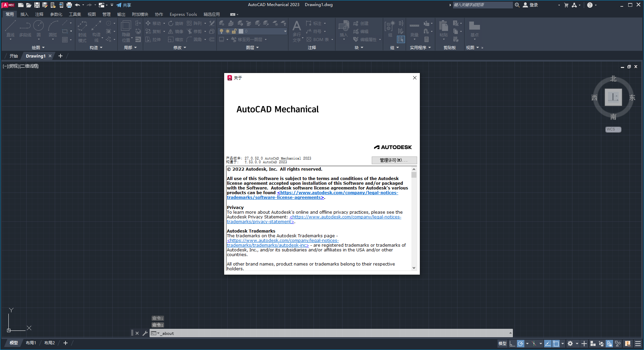
Task: Toggle polar tracking in the status bar
Action: 520,344
